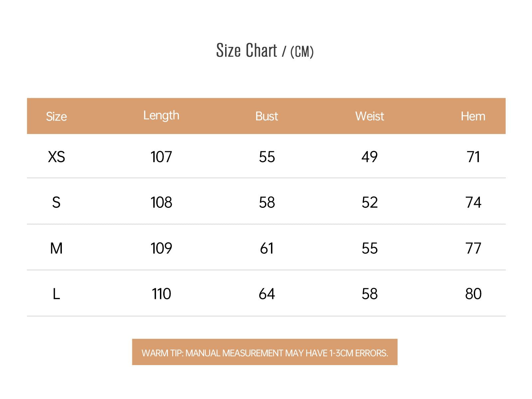
Task: Click the L hem value 80
Action: coord(473,294)
